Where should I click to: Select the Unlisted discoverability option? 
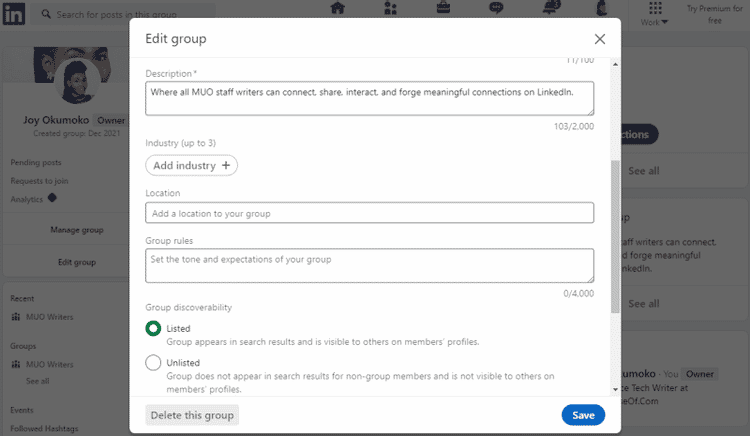[x=153, y=362]
